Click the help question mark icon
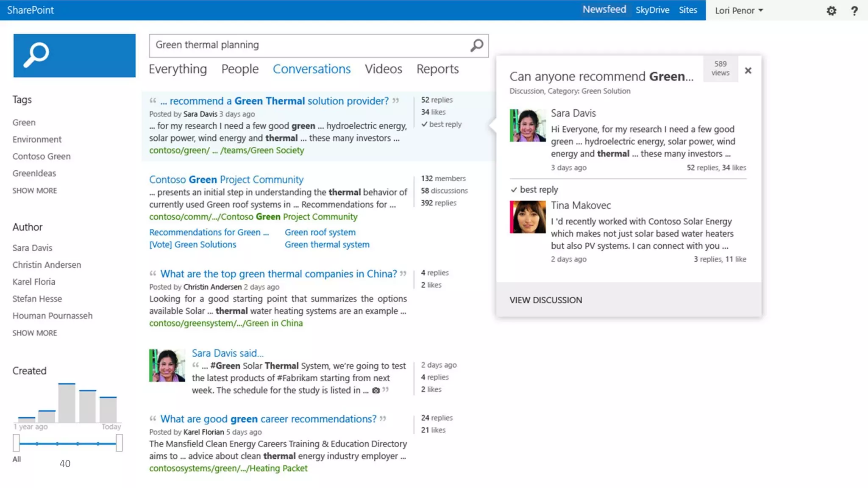Viewport: 868px width, 488px height. 854,11
